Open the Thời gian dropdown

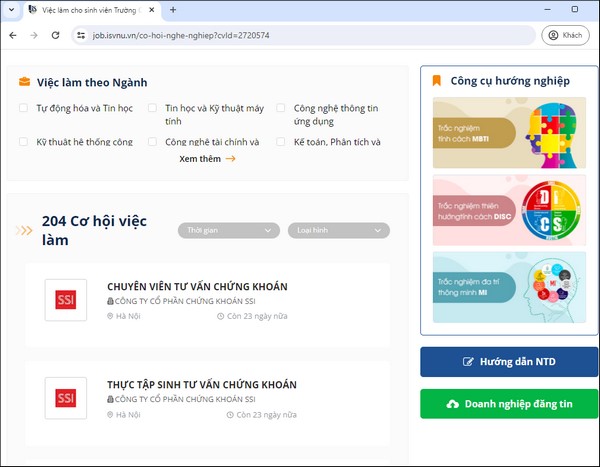[x=228, y=231]
